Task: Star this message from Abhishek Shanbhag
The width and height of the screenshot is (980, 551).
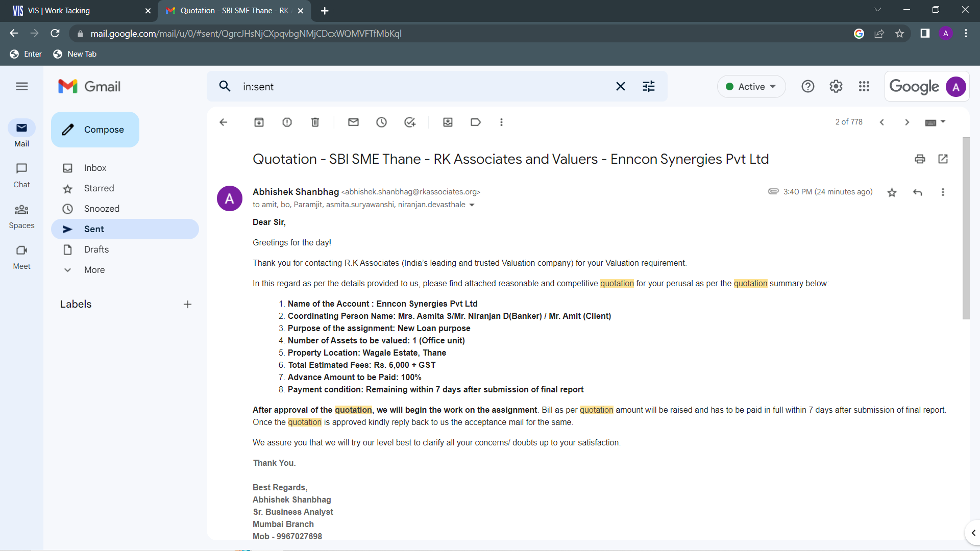Action: tap(892, 192)
